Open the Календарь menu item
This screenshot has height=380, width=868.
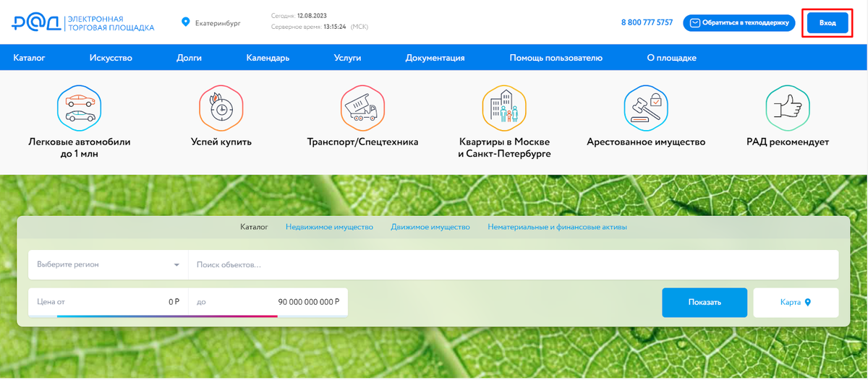click(x=268, y=58)
